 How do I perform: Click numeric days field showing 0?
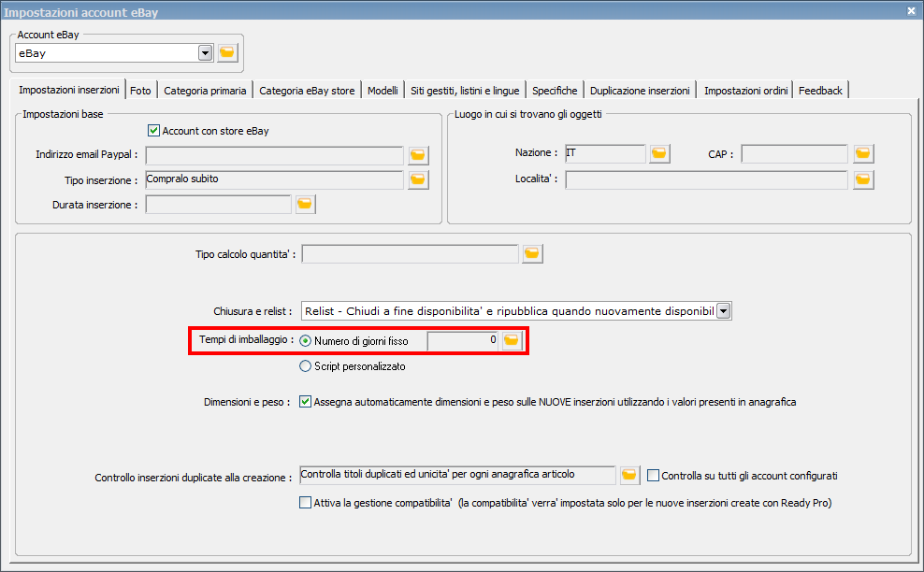(x=463, y=340)
